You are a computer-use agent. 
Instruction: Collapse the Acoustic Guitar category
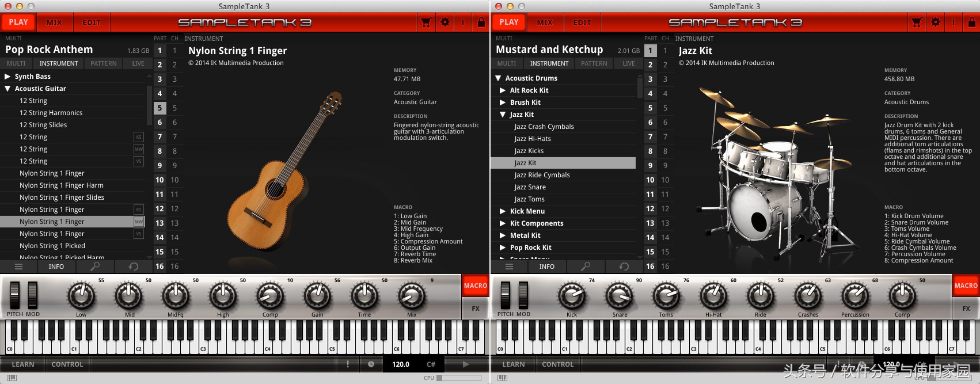tap(7, 89)
